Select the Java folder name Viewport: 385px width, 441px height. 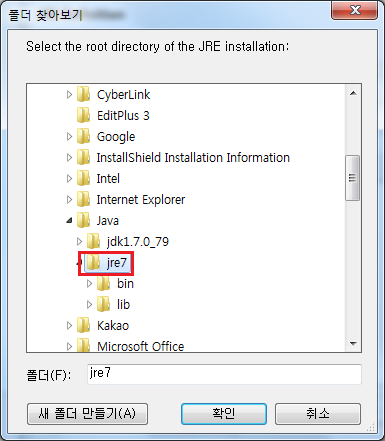coord(108,221)
